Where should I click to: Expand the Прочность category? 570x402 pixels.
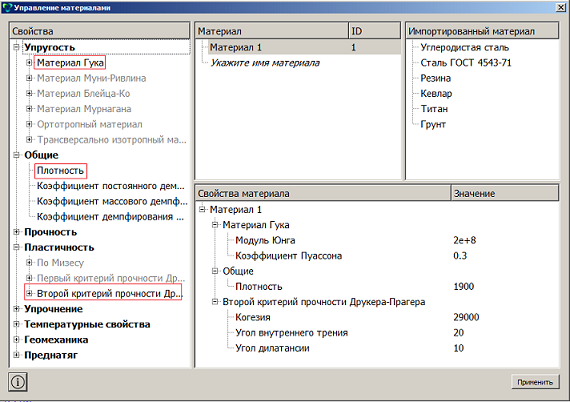click(16, 232)
